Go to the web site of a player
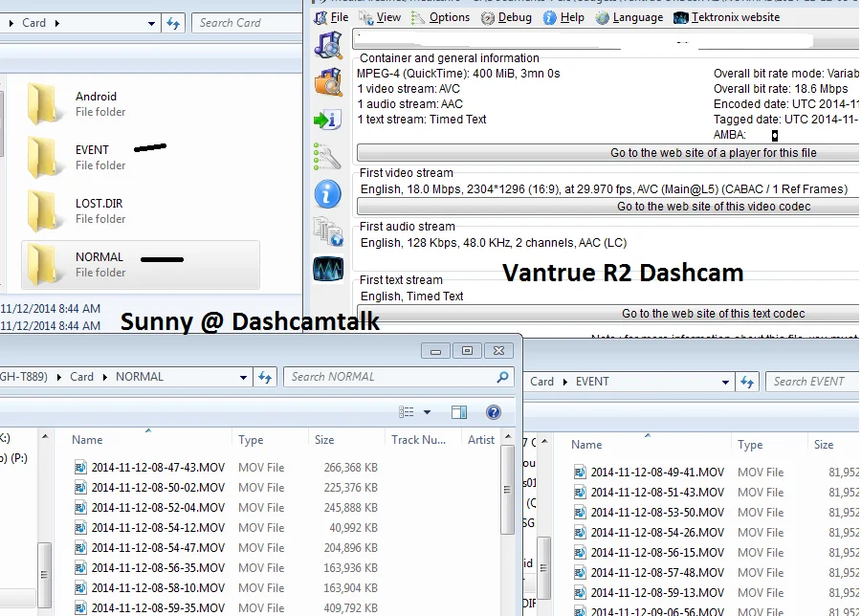 click(607, 153)
